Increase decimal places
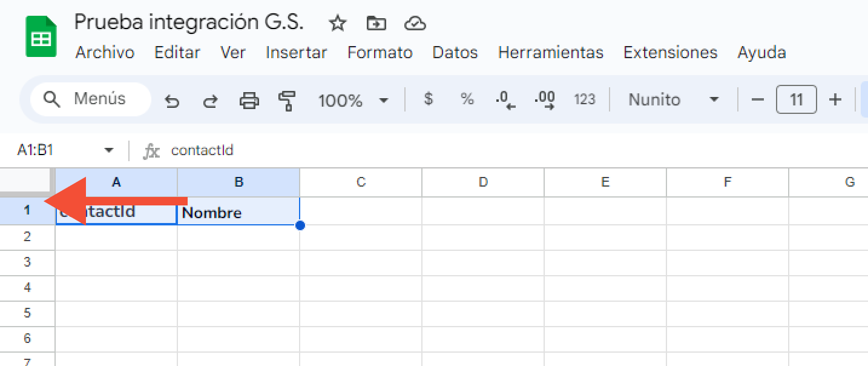Image resolution: width=868 pixels, height=366 pixels. (545, 100)
